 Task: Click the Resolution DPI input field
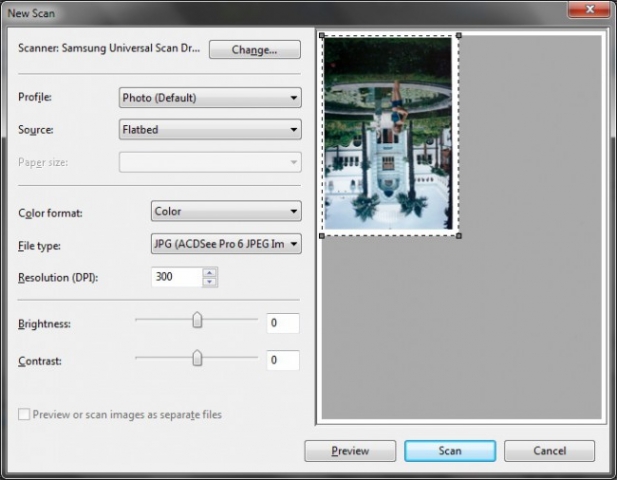pos(176,276)
